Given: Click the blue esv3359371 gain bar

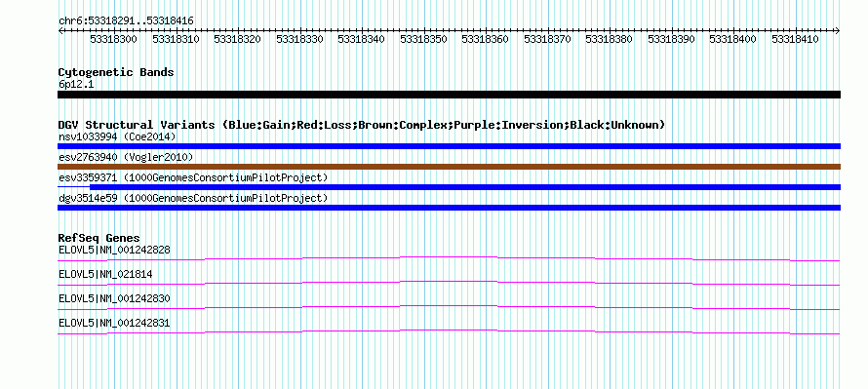Looking at the screenshot, I should pos(465,187).
